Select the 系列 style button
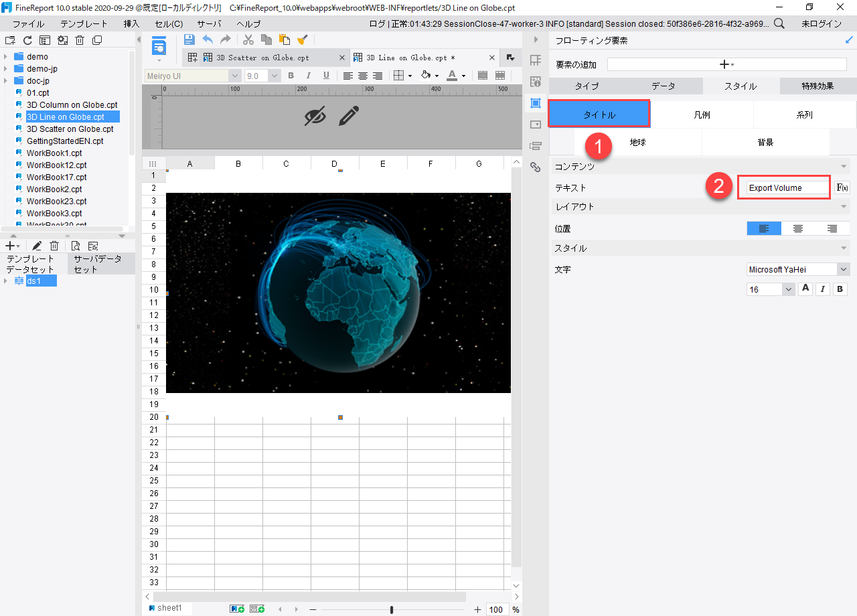 [805, 114]
